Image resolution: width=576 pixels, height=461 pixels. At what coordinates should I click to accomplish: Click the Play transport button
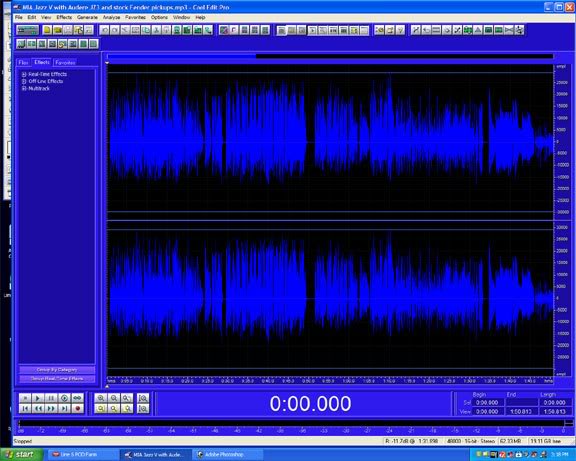38,398
